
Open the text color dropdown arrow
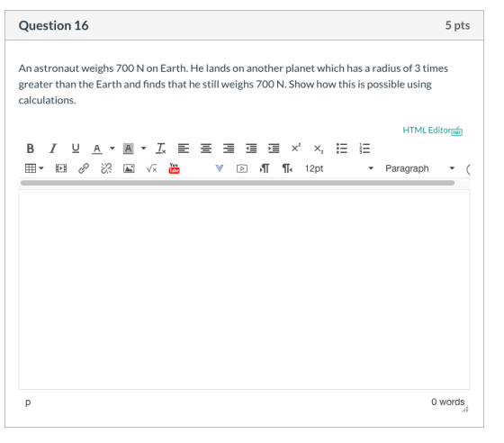pos(112,149)
